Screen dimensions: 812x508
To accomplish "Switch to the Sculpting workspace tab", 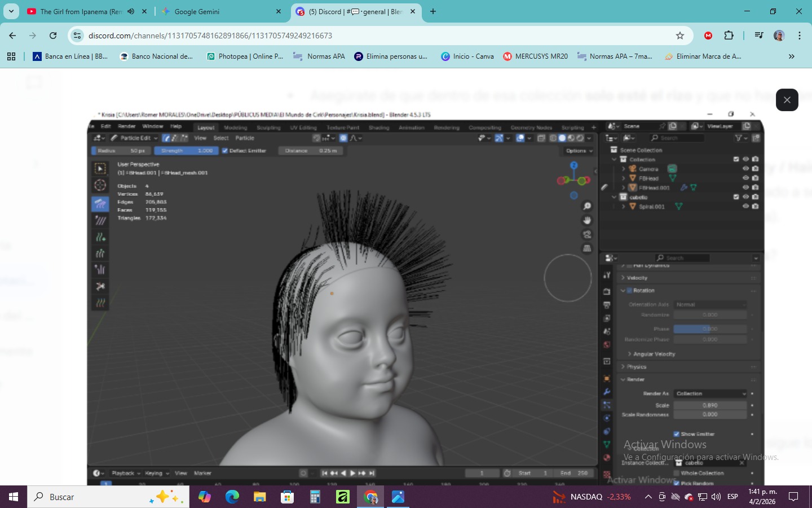I will (268, 128).
